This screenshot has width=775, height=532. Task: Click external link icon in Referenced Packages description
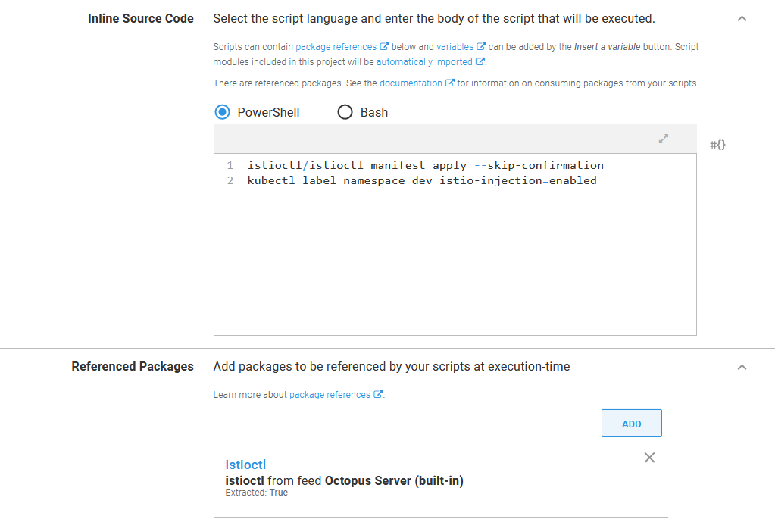pos(379,394)
